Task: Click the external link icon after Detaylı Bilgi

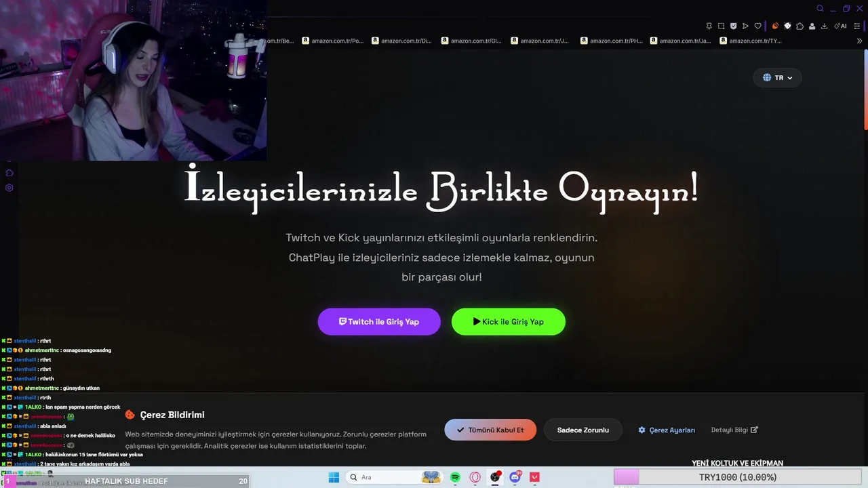Action: 754,430
